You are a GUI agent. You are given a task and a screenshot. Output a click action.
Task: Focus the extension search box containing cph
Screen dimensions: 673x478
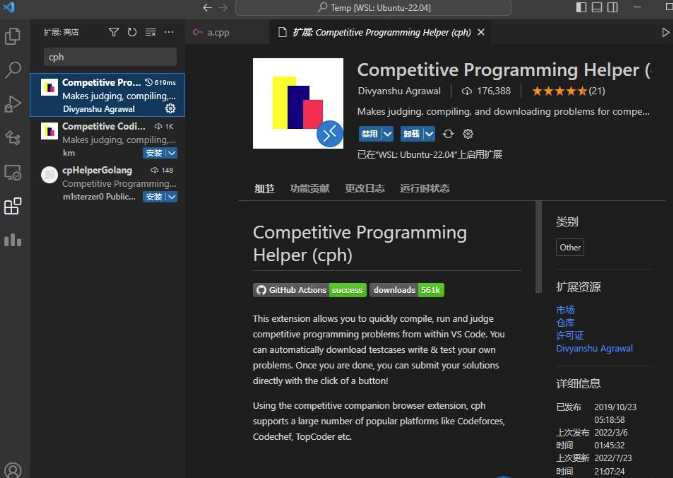click(x=110, y=57)
